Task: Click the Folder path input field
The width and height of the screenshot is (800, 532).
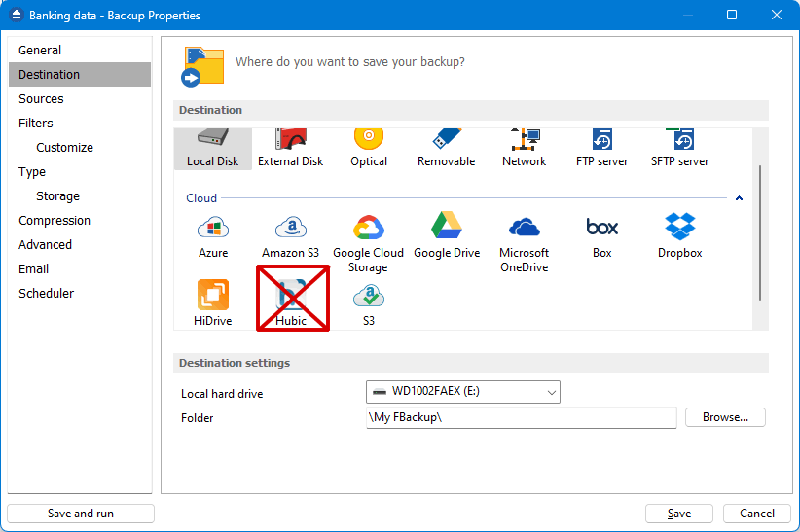Action: pos(521,417)
